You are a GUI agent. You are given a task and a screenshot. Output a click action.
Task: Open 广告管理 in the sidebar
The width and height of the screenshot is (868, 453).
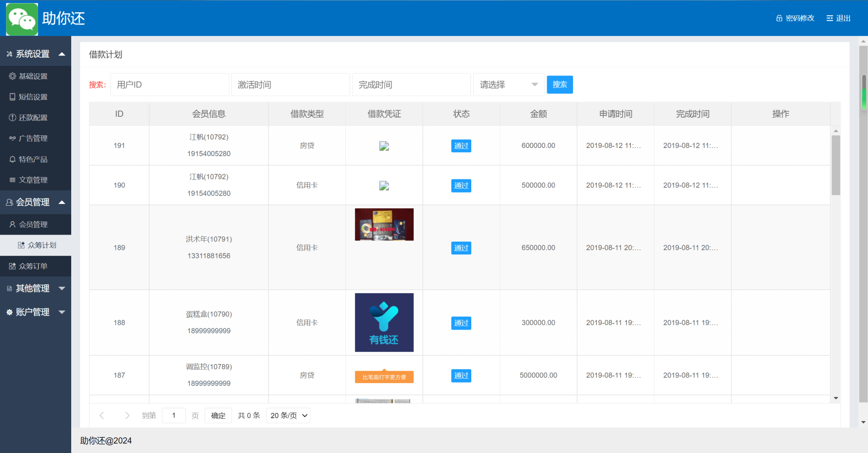click(x=33, y=139)
